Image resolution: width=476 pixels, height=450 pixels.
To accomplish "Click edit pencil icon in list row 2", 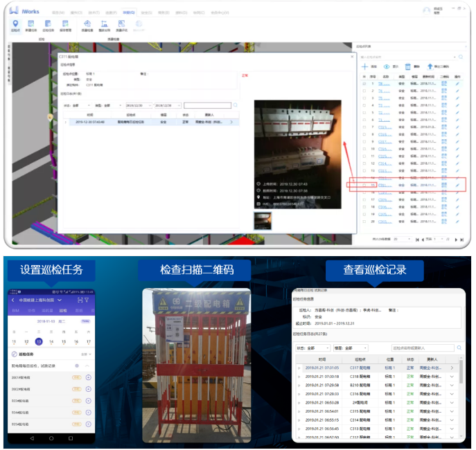I will [457, 91].
